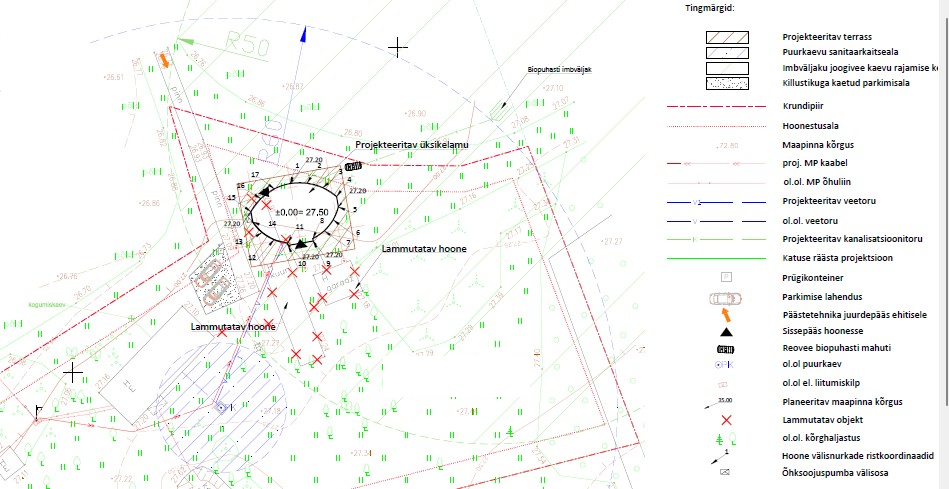The width and height of the screenshot is (949, 489).
Task: Click the ±0,00= 27,50 elevation label
Action: point(302,213)
